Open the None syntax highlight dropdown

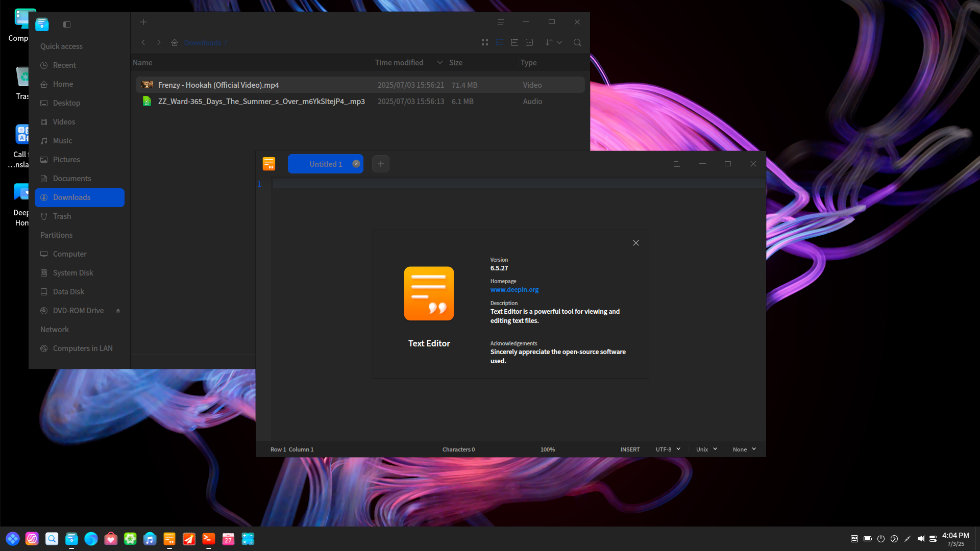click(x=744, y=449)
